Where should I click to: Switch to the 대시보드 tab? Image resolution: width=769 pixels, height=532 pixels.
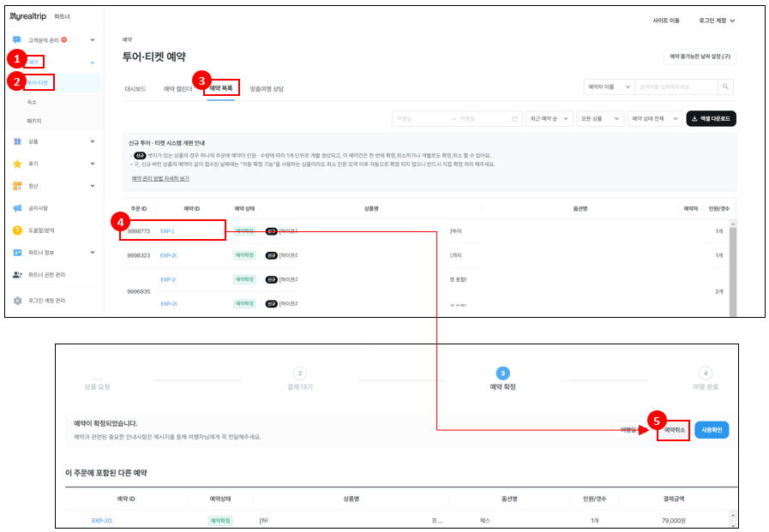(x=136, y=88)
